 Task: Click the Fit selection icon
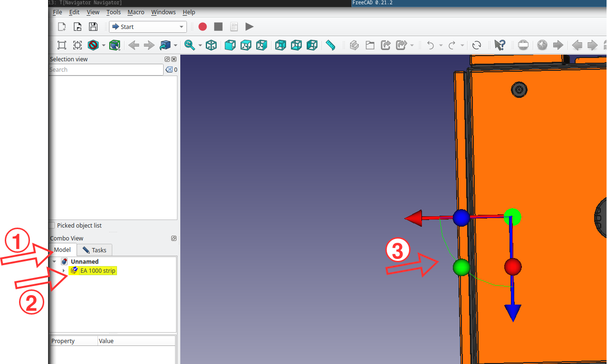pos(78,45)
